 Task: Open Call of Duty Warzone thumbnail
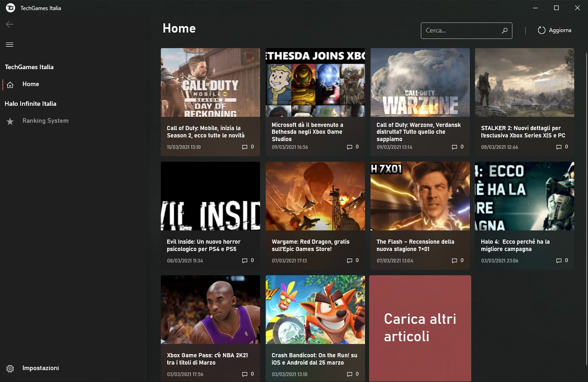tap(420, 82)
